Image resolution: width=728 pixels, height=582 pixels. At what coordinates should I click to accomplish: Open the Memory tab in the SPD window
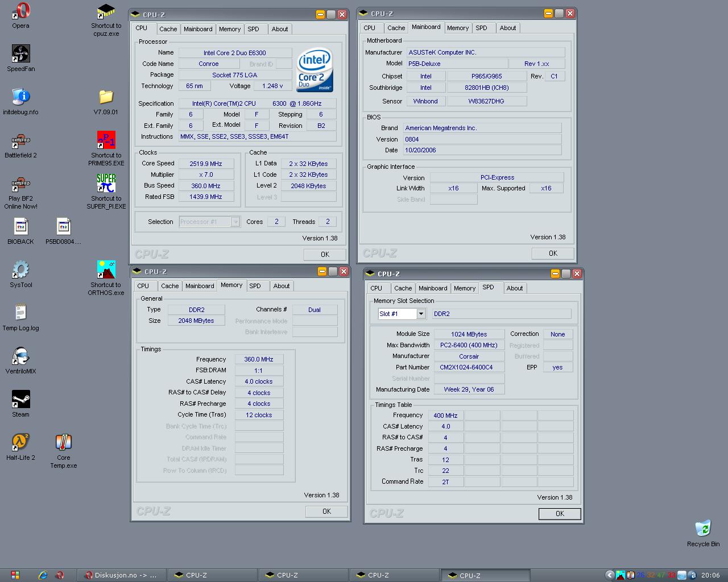[464, 288]
